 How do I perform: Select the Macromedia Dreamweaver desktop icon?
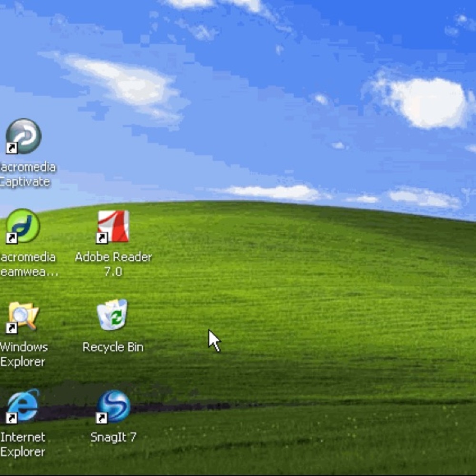(x=23, y=226)
